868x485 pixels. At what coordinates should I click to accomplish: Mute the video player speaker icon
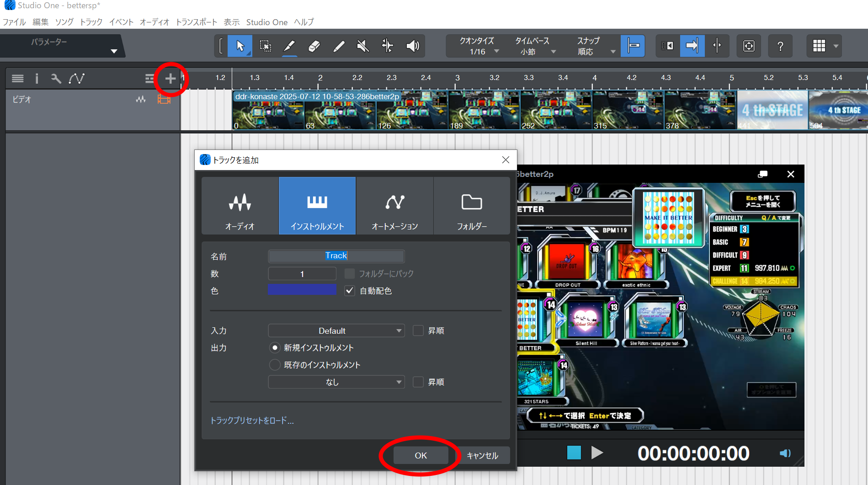(785, 453)
